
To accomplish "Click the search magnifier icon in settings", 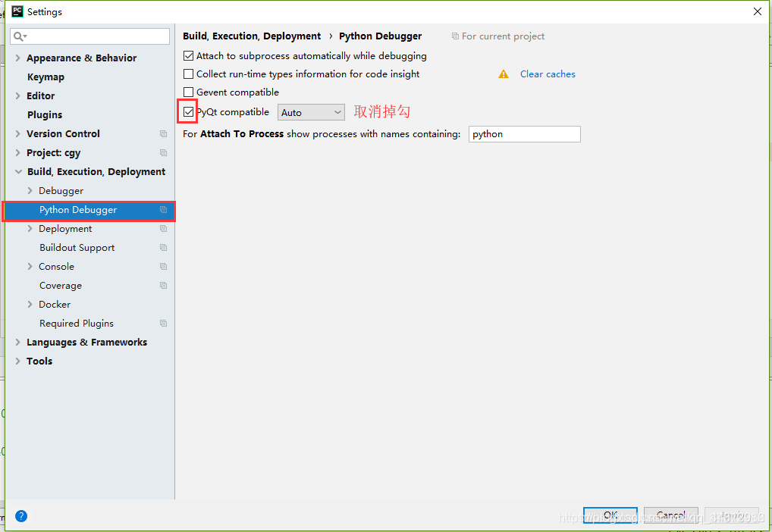I will point(20,36).
